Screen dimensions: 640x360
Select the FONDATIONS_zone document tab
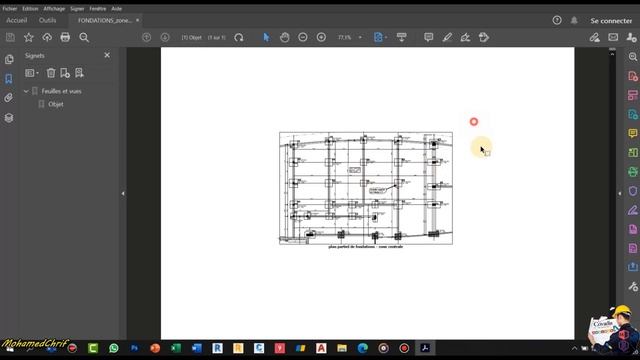[x=105, y=20]
